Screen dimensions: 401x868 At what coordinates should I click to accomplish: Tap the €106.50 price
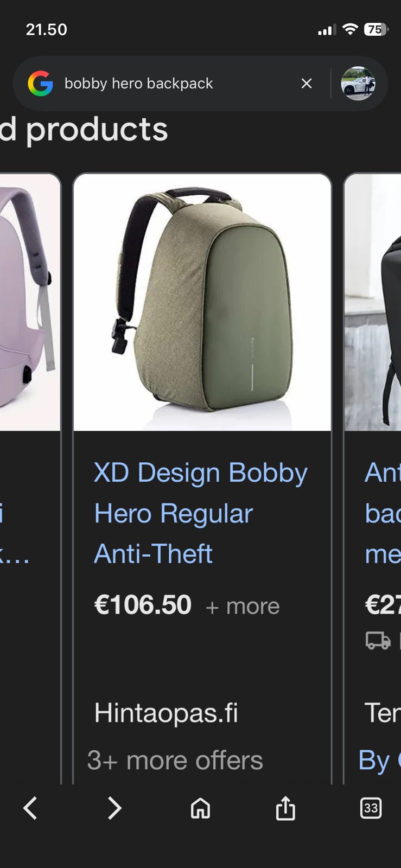143,605
